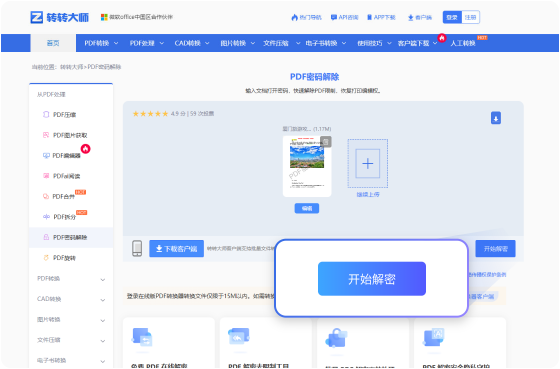Open the API咨询 chat icon link

pos(345,17)
